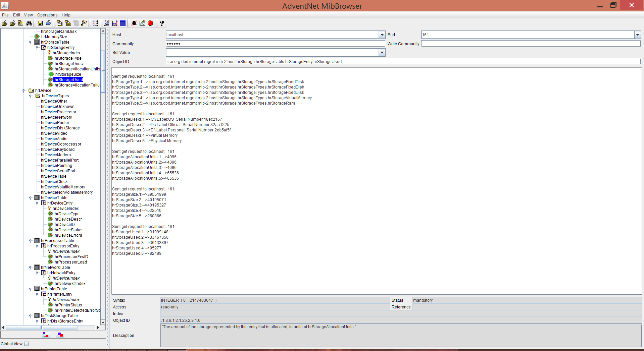Viewport: 644px width, 351px height.
Task: Select hrStorageType in the MIB tree
Action: tap(68, 58)
